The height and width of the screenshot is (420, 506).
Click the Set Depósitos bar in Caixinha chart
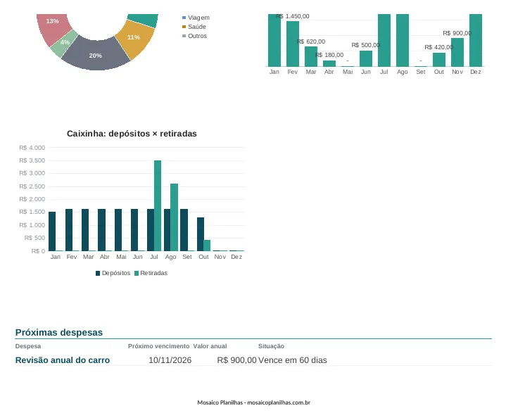point(184,229)
